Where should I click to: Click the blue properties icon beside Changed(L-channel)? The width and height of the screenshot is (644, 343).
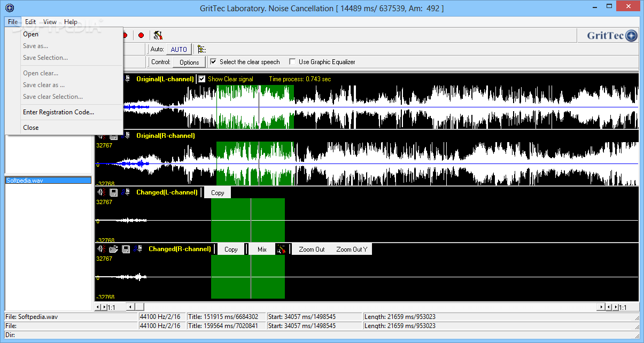tap(126, 192)
